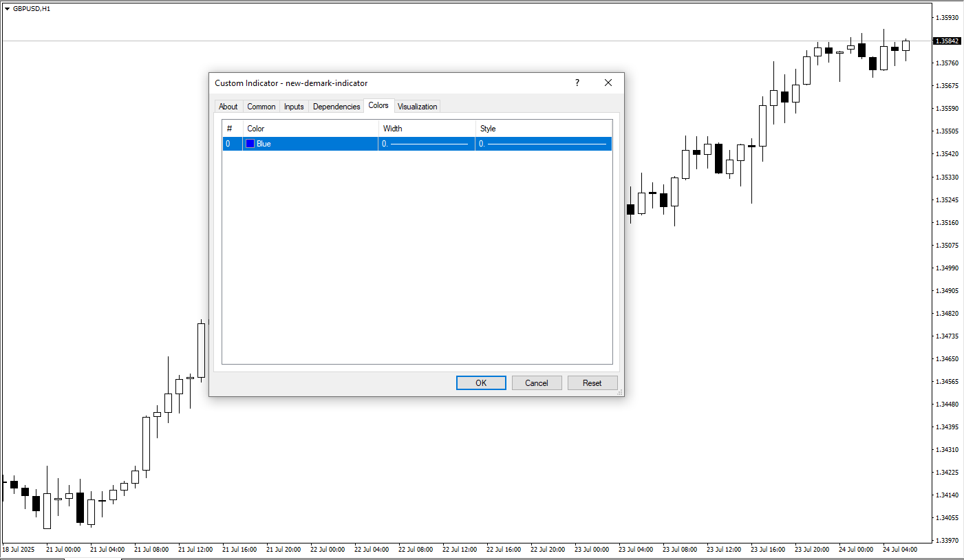Switch to the Common tab
The width and height of the screenshot is (964, 560).
pos(261,107)
